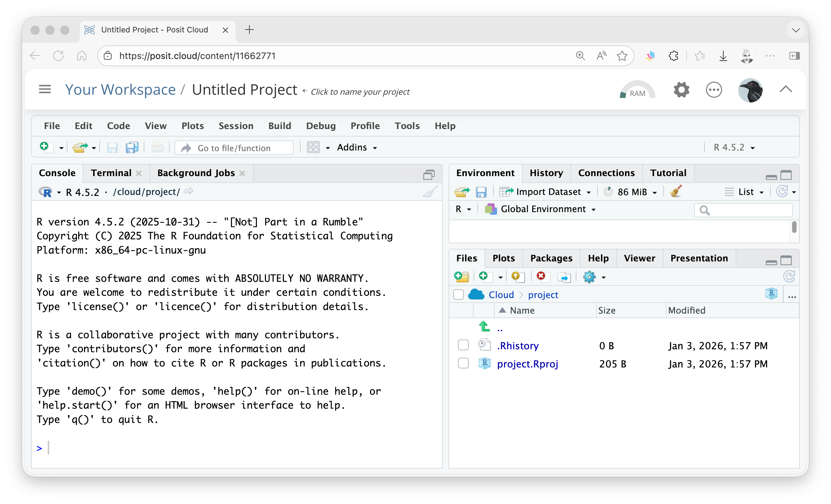Image resolution: width=831 pixels, height=504 pixels.
Task: Open the Global Environment dropdown
Action: click(x=543, y=209)
